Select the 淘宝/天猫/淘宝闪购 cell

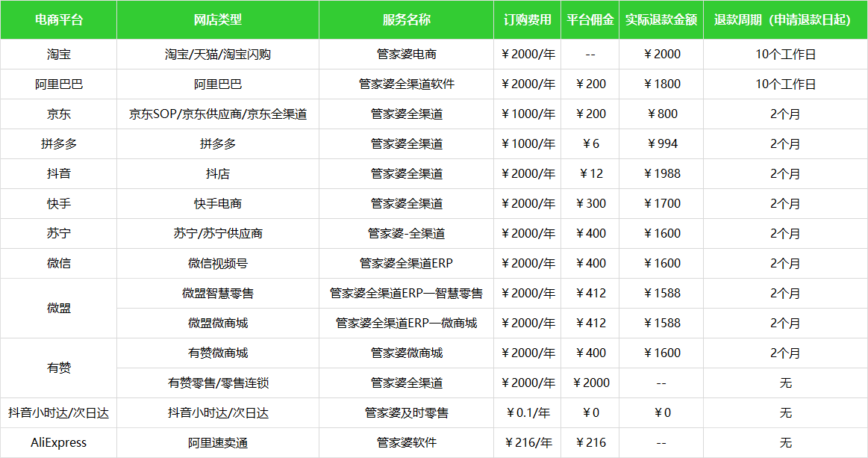click(x=218, y=55)
